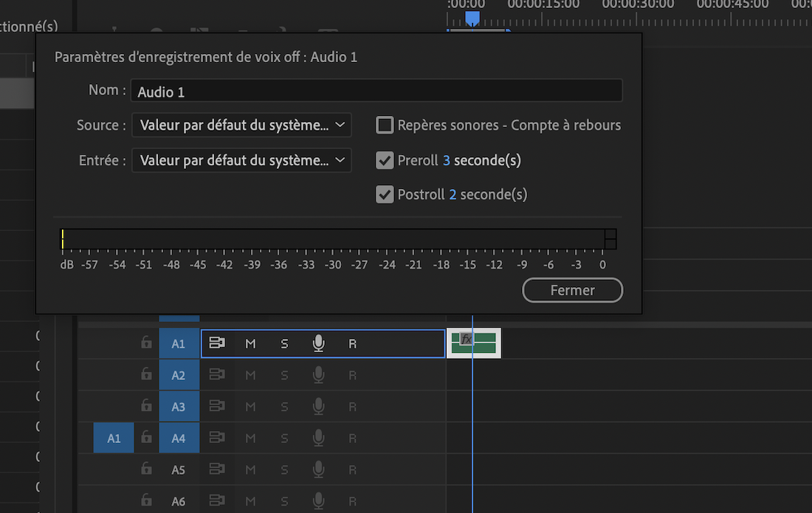Click the 00:00:30:00 mark on the ruler
The width and height of the screenshot is (812, 513).
[x=638, y=4]
